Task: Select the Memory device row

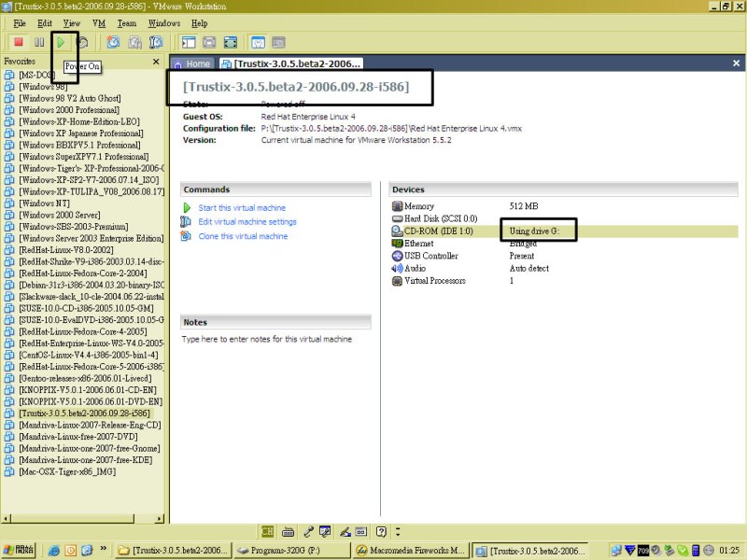Action: pyautogui.click(x=564, y=206)
